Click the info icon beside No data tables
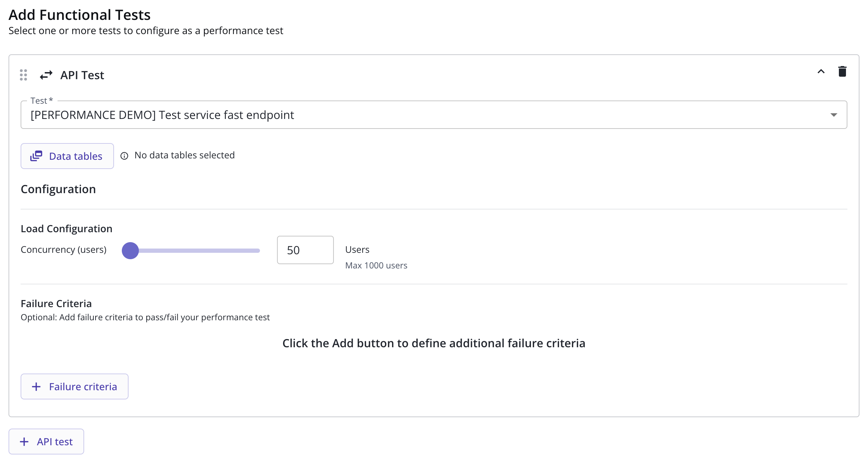Screen dimensions: 868x463 [124, 156]
